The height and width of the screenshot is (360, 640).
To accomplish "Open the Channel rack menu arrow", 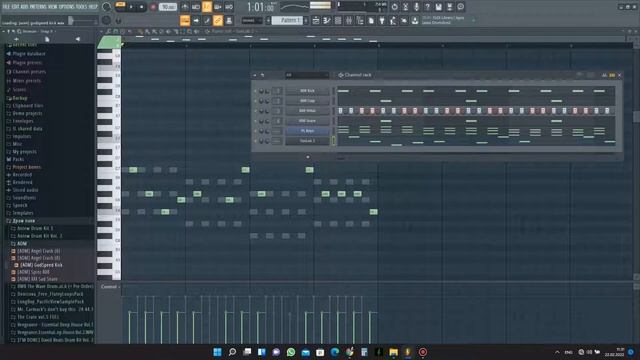I will tap(255, 75).
